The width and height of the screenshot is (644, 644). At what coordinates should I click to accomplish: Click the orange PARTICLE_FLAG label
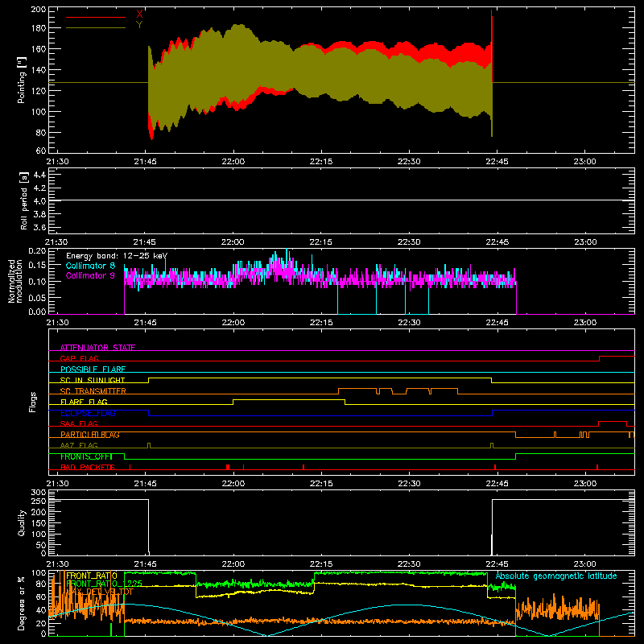90,435
